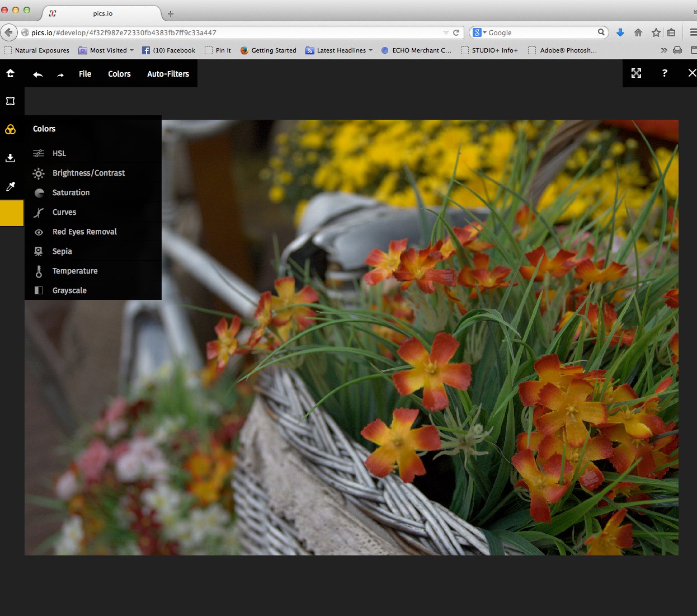Bookmark this page with star
The height and width of the screenshot is (616, 697).
656,33
